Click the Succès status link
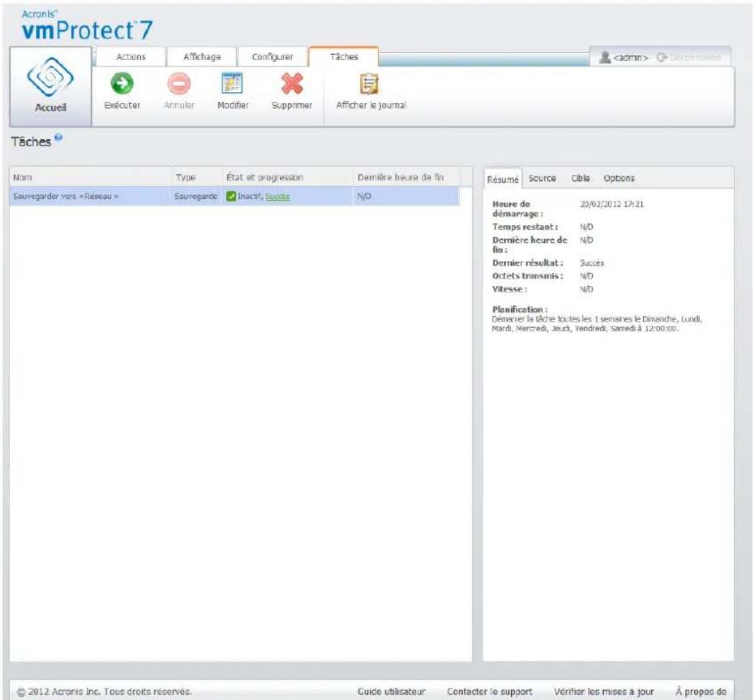The width and height of the screenshot is (753, 700). [277, 197]
